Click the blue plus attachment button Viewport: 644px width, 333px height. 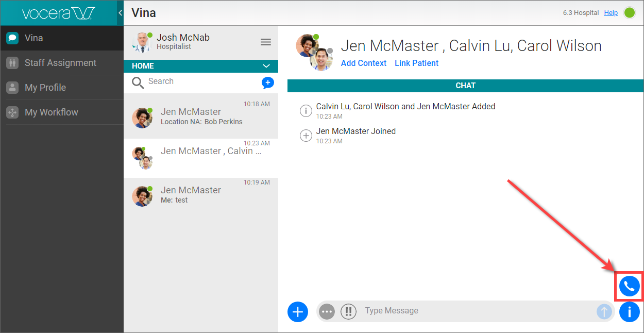click(298, 312)
